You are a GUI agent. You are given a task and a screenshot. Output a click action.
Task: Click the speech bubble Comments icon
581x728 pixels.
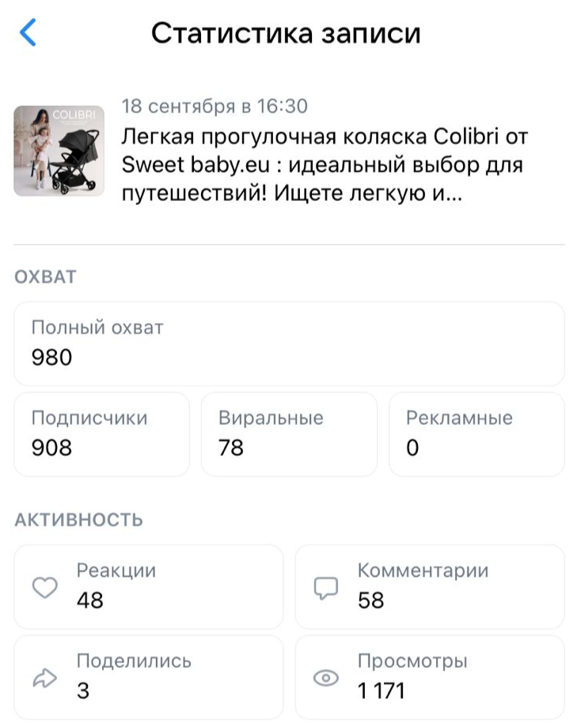point(326,587)
